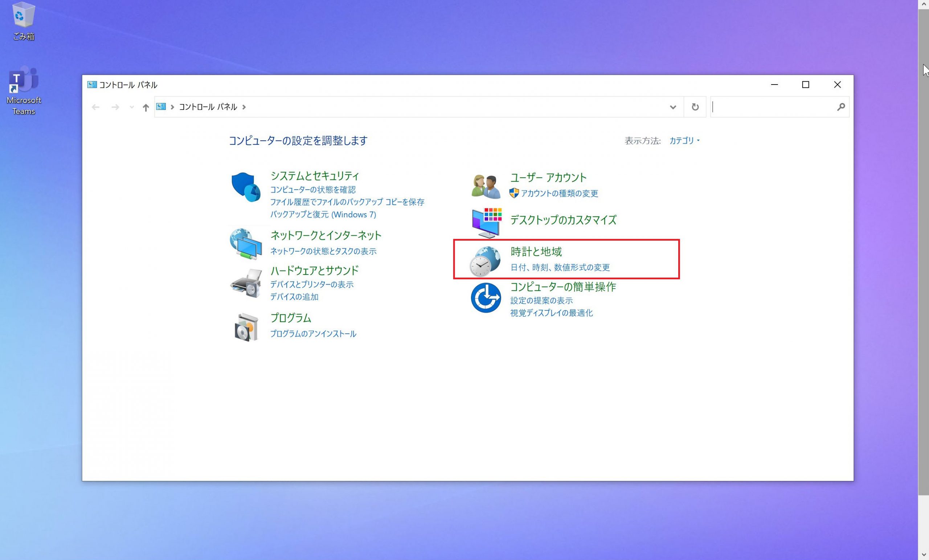
Task: Click the Ease of Access blue icon
Action: [x=486, y=298]
